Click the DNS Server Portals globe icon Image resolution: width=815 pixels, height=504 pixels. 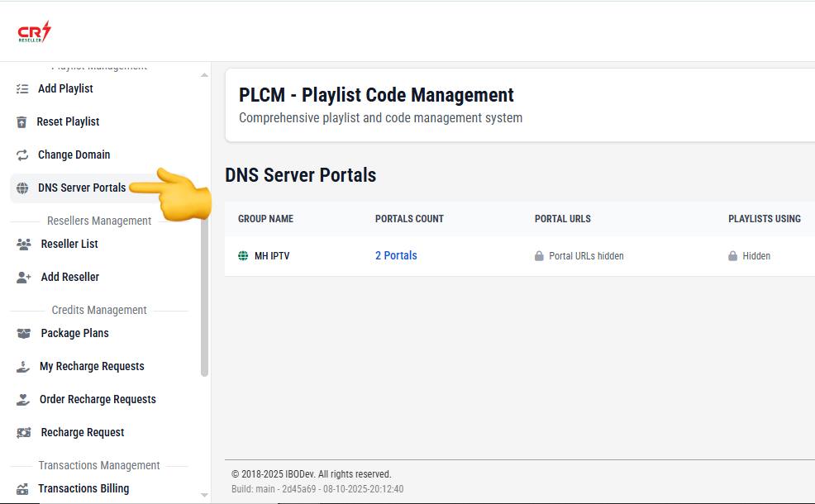[x=22, y=188]
